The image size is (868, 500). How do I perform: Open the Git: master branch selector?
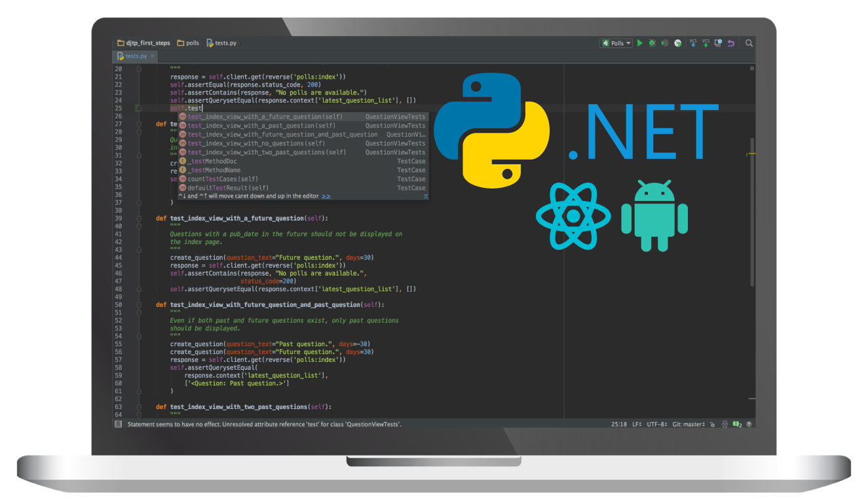[x=689, y=424]
